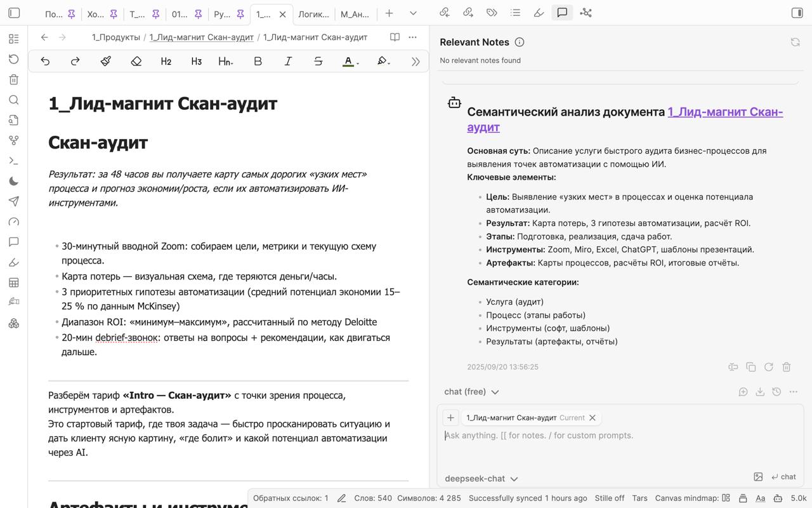Image resolution: width=812 pixels, height=508 pixels.
Task: Expand the formatting toolbar double chevron
Action: pyautogui.click(x=416, y=62)
